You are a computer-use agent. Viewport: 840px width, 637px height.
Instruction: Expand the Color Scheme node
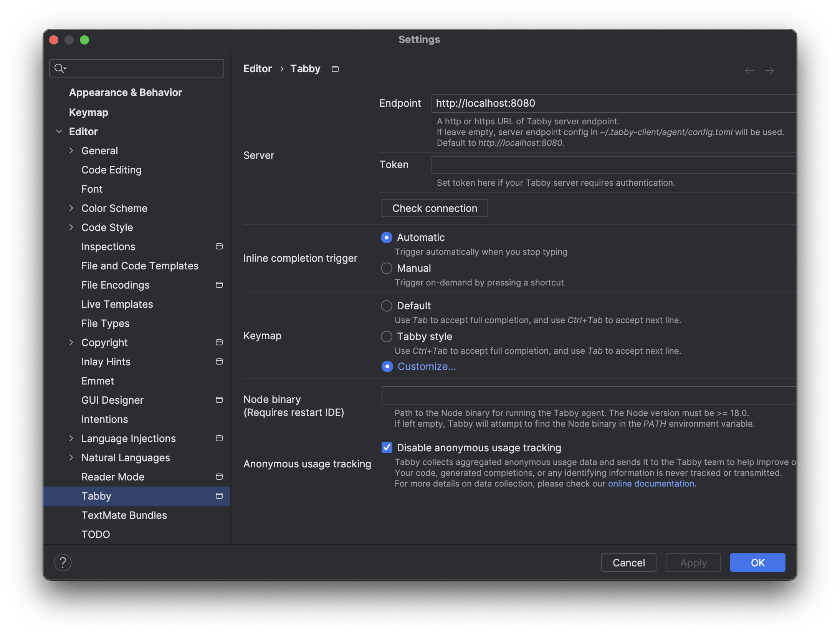(71, 208)
